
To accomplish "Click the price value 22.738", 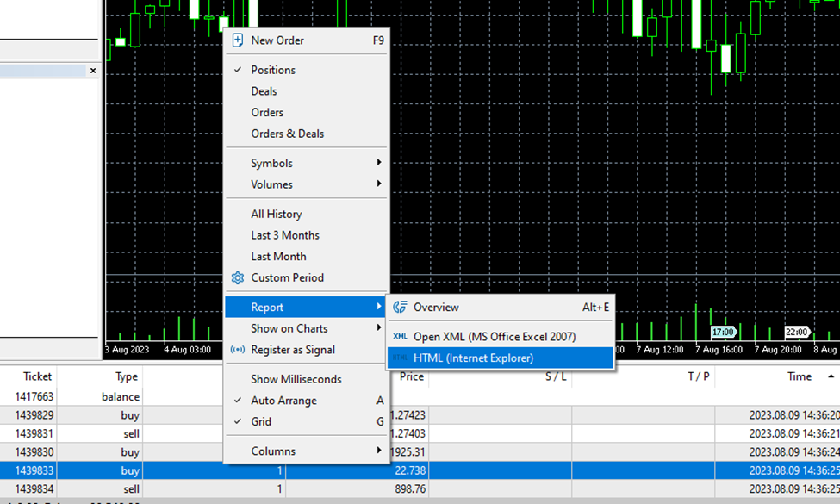I will coord(410,470).
